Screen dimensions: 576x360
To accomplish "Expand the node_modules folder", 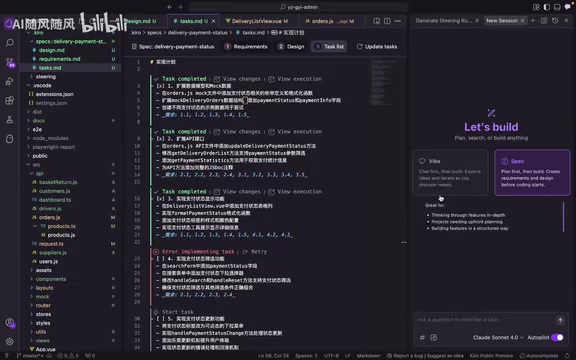I will (x=50, y=138).
